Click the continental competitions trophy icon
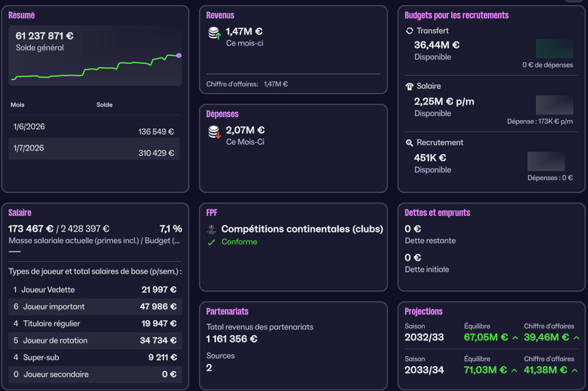This screenshot has width=588, height=391. coord(212,229)
